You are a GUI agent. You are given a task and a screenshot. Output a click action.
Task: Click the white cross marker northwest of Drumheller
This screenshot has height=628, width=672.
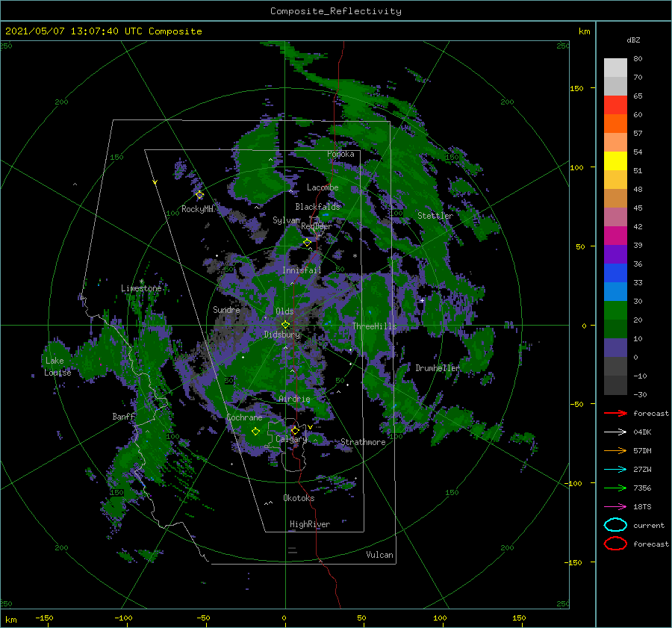click(x=422, y=300)
